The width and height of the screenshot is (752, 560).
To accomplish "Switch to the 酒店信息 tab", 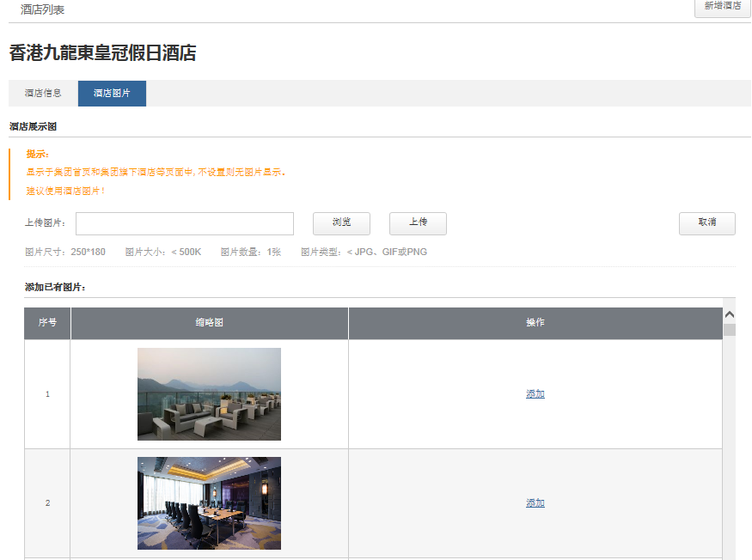I will click(43, 93).
